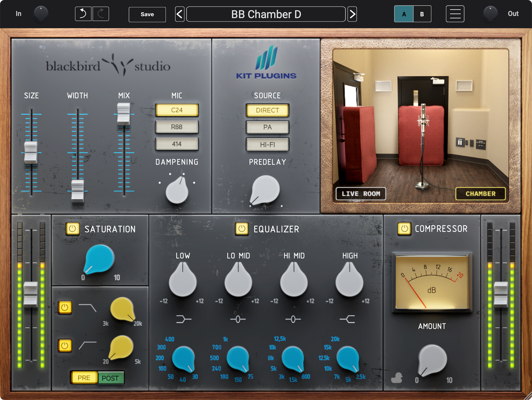Toggle the high-pass filter power button
The height and width of the screenshot is (400, 532).
pyautogui.click(x=65, y=346)
